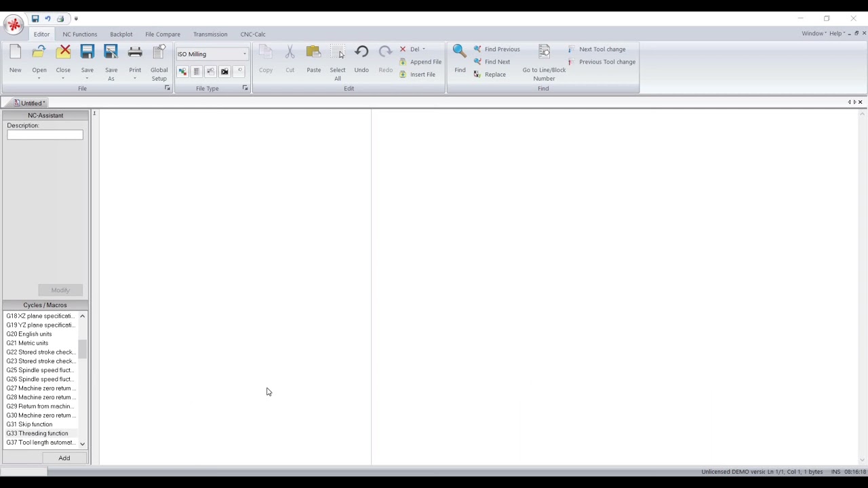The image size is (868, 488).
Task: Click the Save As icon
Action: tap(111, 52)
